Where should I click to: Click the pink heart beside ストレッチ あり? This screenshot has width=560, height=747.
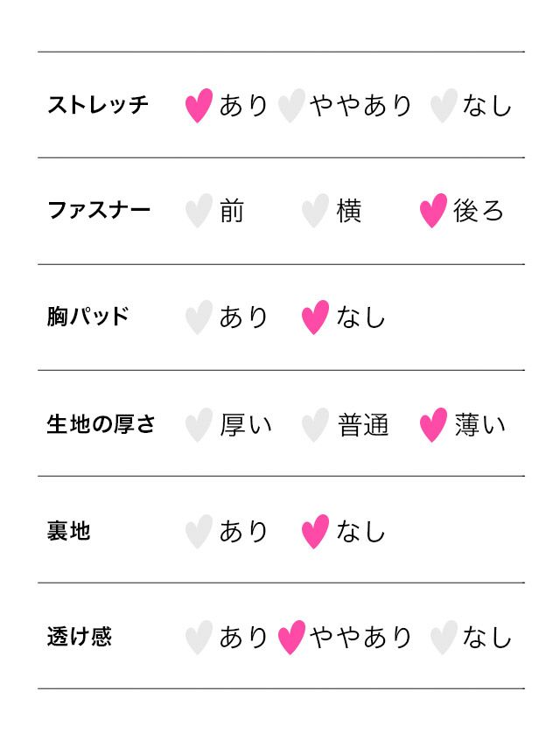[x=199, y=106]
